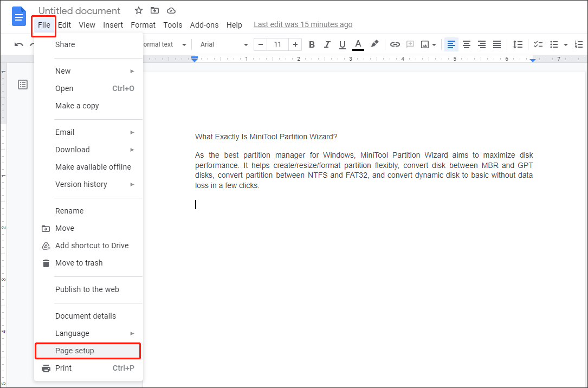Open the Help menu
The width and height of the screenshot is (588, 388).
[234, 25]
